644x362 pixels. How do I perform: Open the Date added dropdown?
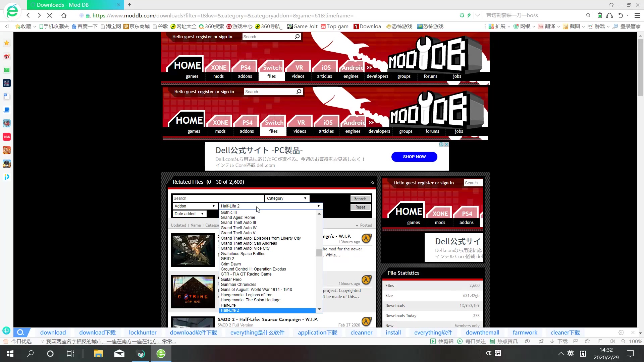[x=189, y=214]
